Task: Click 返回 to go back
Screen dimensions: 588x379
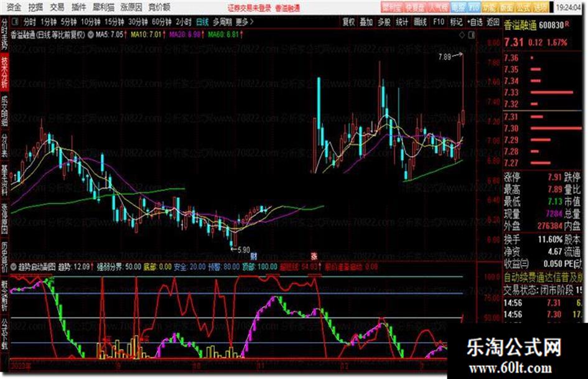Action: (493, 22)
